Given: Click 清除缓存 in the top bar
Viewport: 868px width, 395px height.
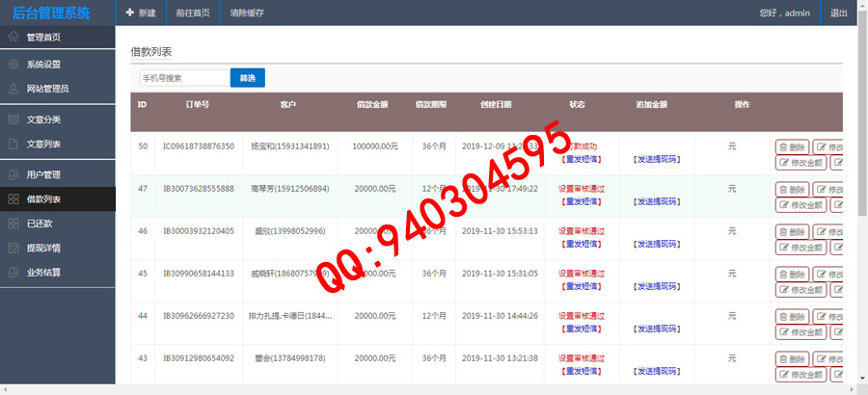Looking at the screenshot, I should [x=248, y=13].
